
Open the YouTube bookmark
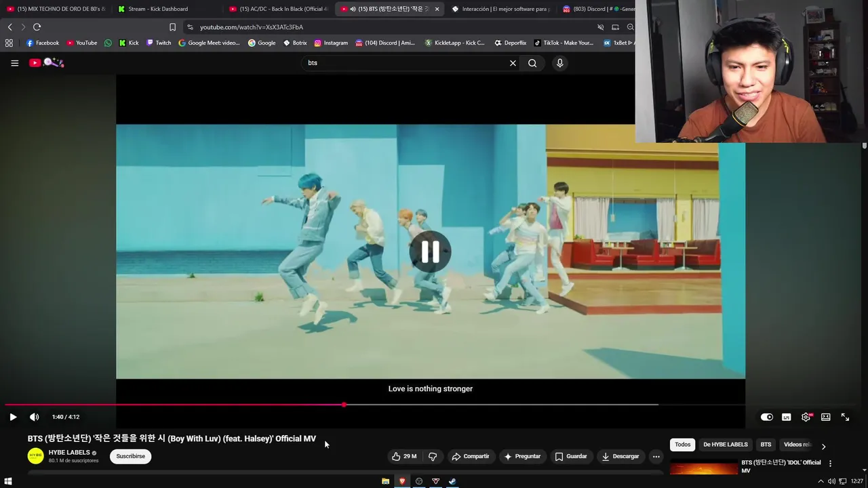click(82, 43)
